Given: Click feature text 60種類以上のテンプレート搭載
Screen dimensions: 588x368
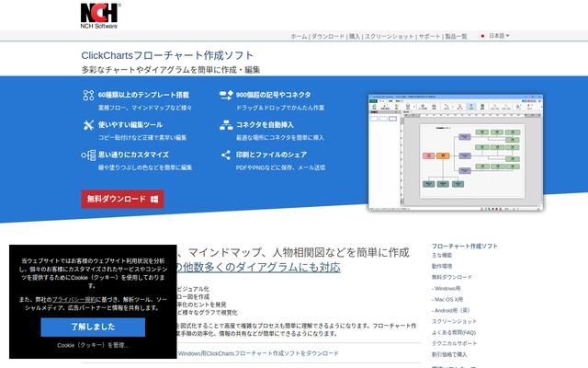Looking at the screenshot, I should [x=143, y=95].
